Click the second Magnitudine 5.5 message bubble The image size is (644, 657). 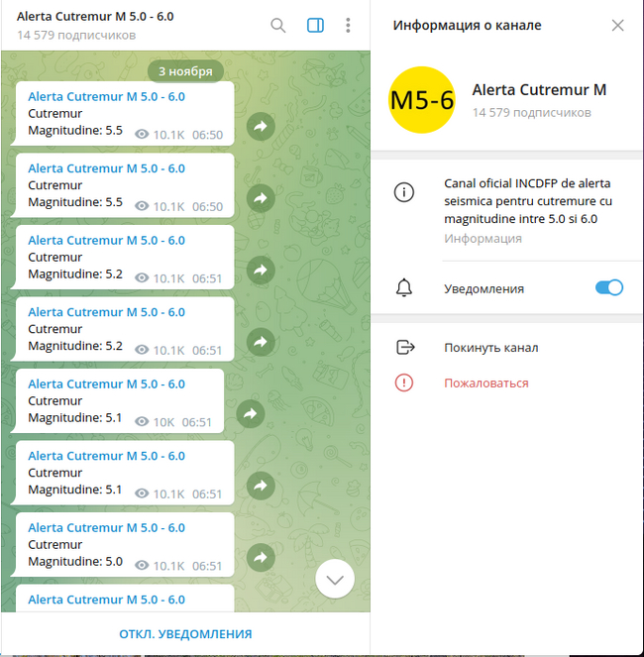tap(122, 185)
